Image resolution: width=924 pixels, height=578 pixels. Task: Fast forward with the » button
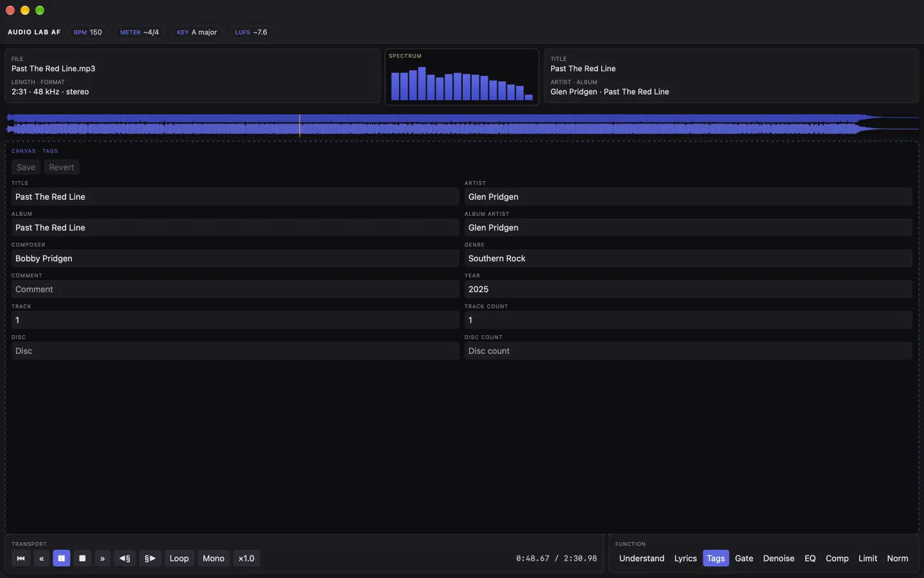point(103,559)
